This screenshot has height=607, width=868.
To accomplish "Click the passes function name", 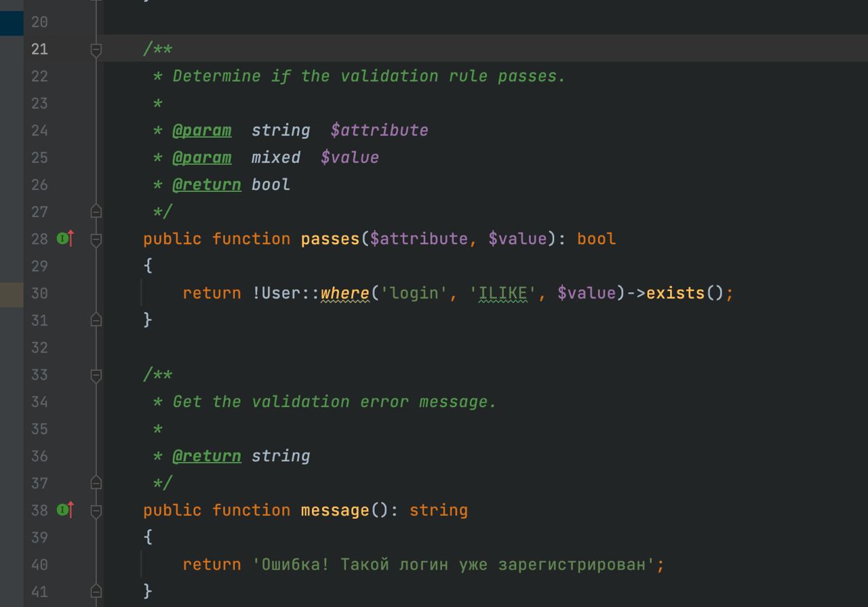I will (x=330, y=239).
